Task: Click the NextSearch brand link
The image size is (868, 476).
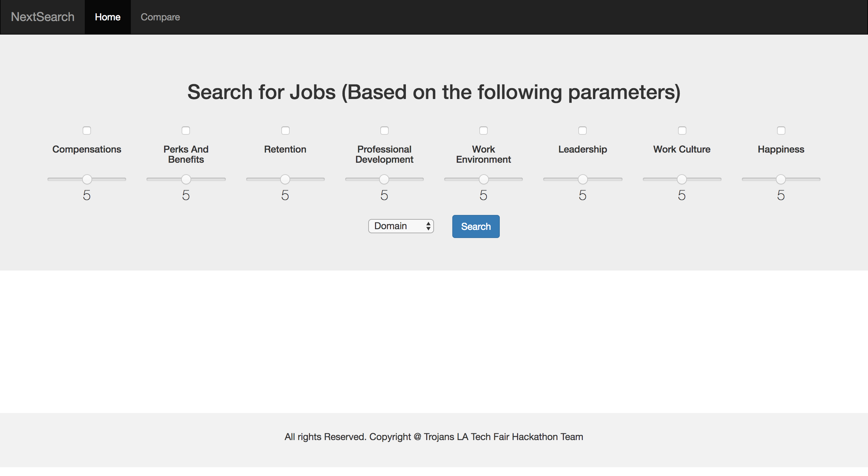Action: tap(43, 17)
